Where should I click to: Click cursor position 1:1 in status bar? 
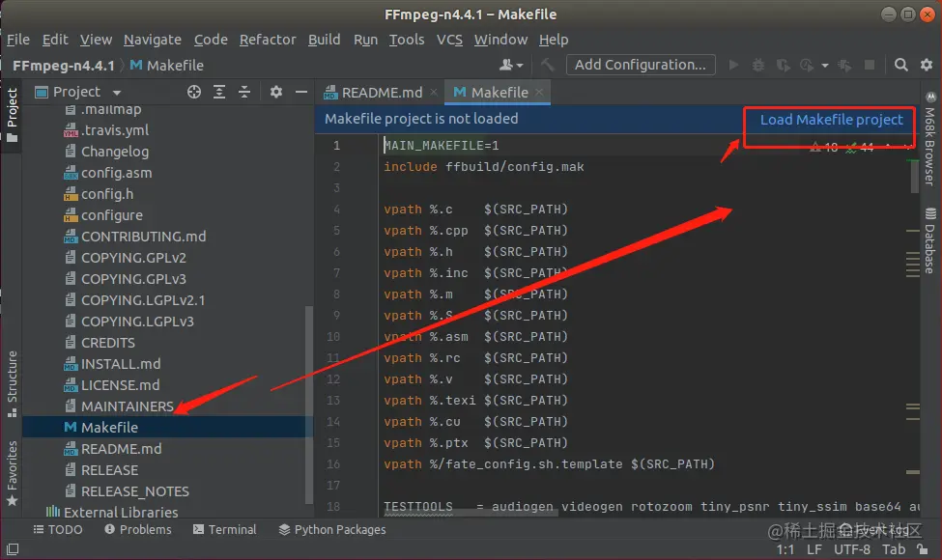[x=785, y=549]
